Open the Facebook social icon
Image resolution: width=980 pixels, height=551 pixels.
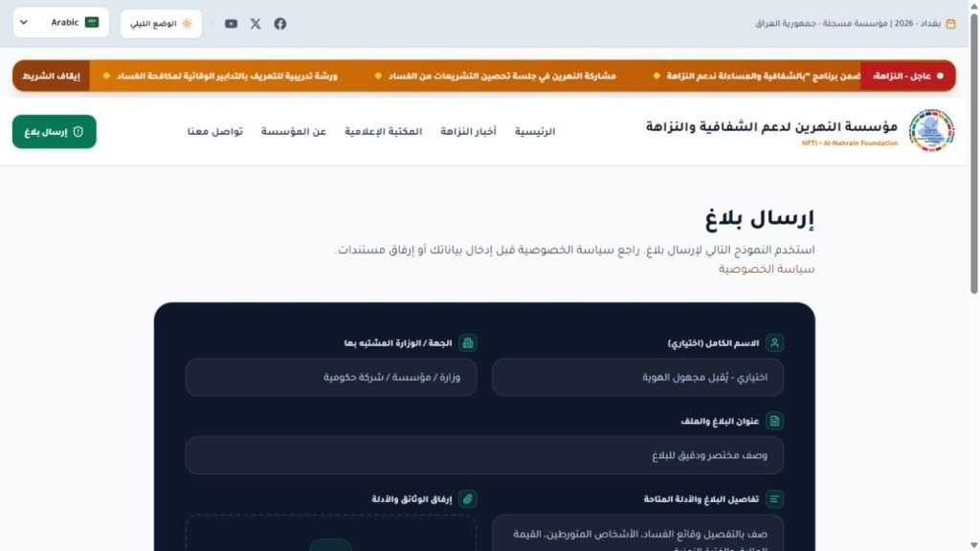[x=280, y=24]
